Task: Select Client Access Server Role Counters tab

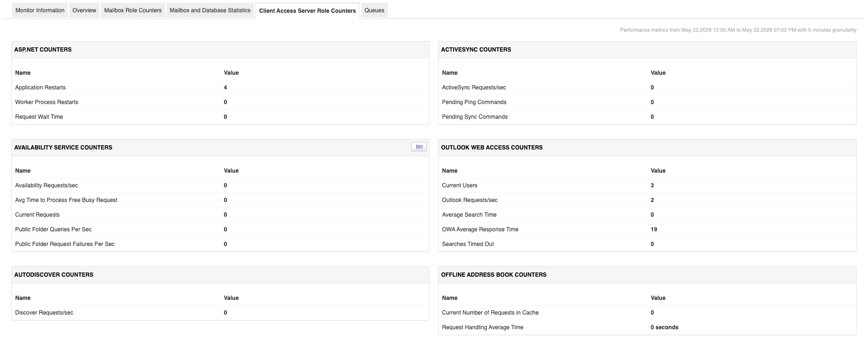Action: point(307,11)
